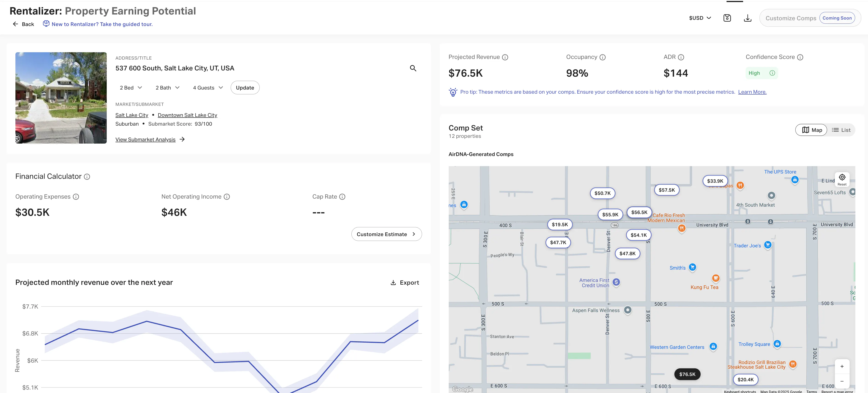
Task: Open Operating Expenses info icon
Action: click(76, 197)
